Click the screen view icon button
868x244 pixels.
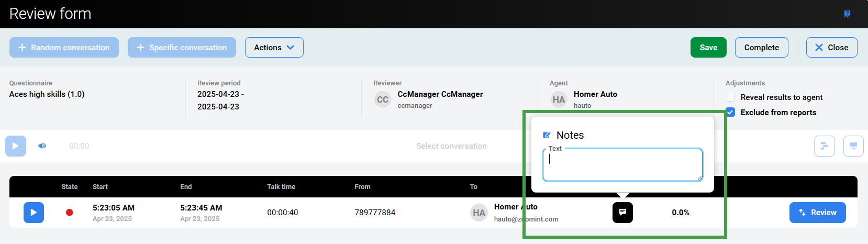point(853,146)
